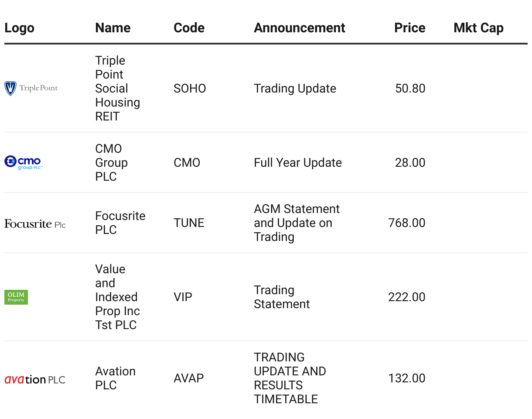Click the AVAP ticker code
The height and width of the screenshot is (419, 532).
tap(189, 378)
